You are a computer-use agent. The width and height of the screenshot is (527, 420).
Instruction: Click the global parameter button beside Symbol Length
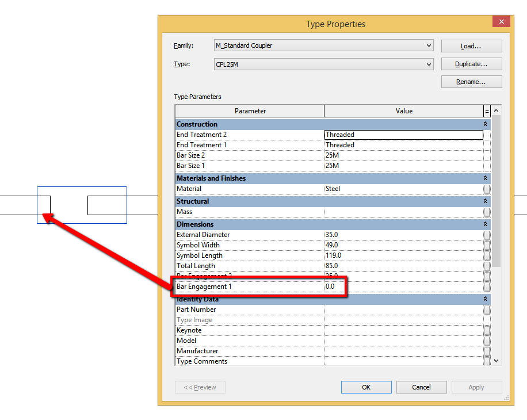pyautogui.click(x=487, y=255)
